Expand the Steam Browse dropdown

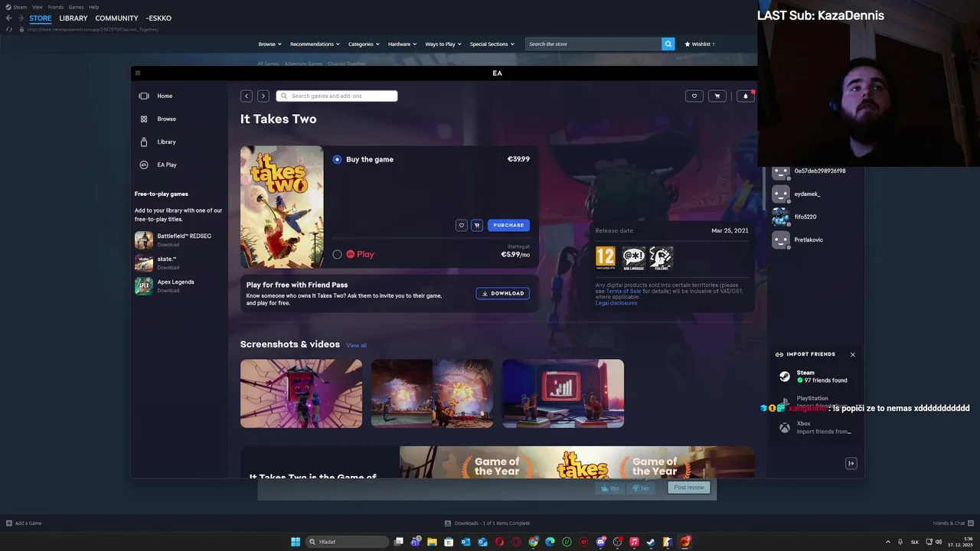pyautogui.click(x=269, y=44)
